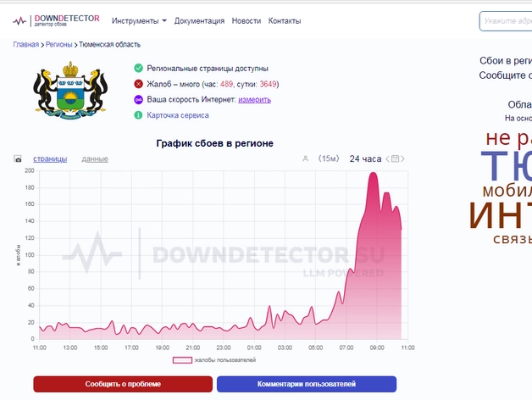
Task: Click the Downdetector logo
Action: pos(56,20)
